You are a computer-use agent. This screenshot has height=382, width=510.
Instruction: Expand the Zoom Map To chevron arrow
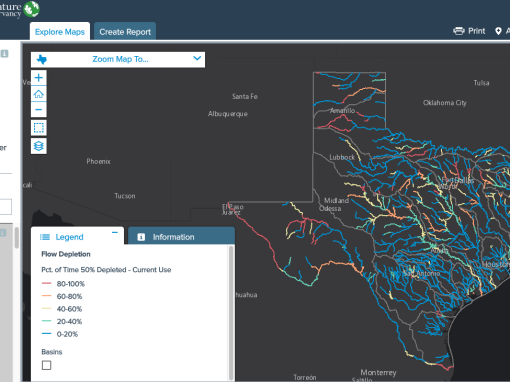(197, 58)
